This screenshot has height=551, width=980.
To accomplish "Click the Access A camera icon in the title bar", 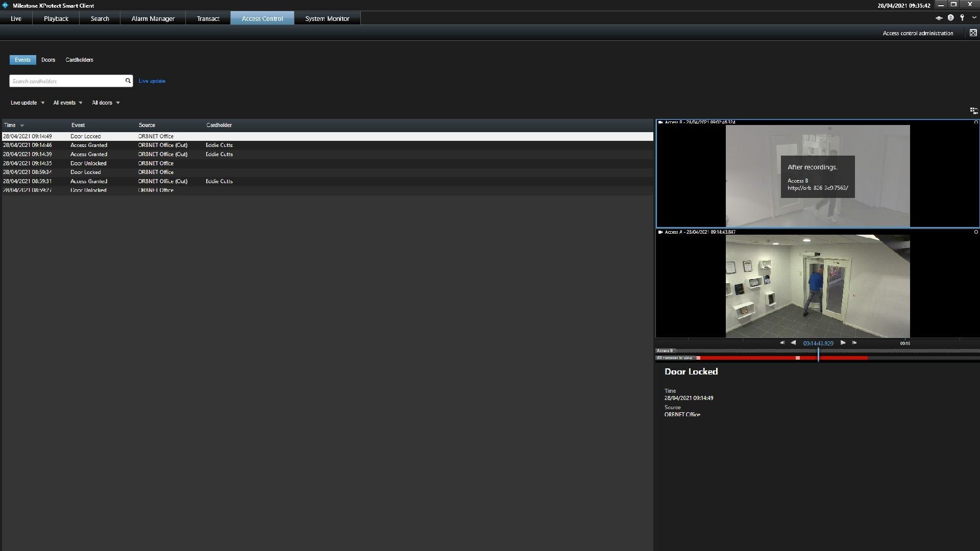I will (x=660, y=232).
